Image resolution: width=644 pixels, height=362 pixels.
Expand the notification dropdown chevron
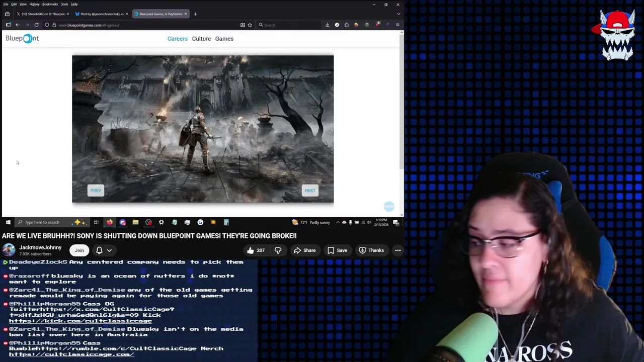coord(109,250)
